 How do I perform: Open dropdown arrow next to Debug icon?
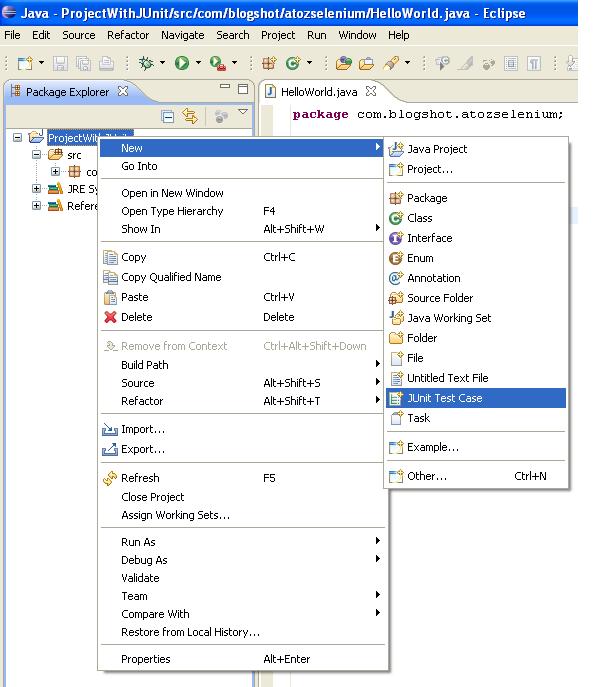tap(163, 63)
